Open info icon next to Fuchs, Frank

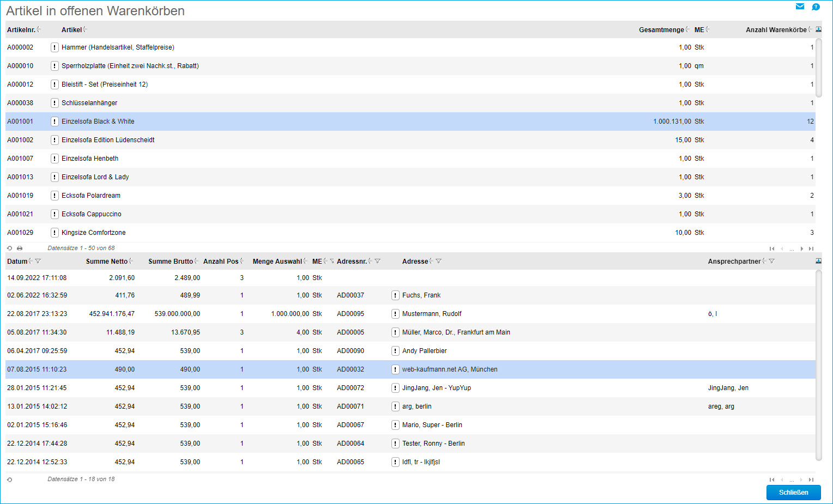point(395,295)
